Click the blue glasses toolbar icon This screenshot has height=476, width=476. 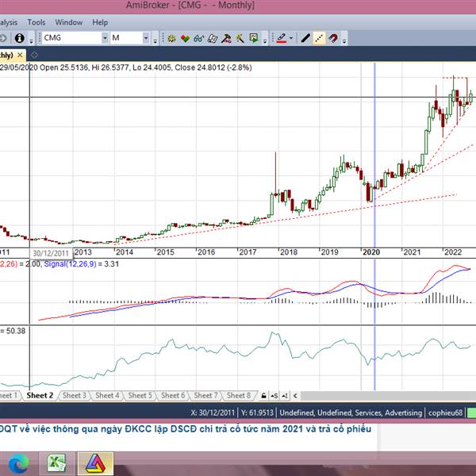(199, 38)
